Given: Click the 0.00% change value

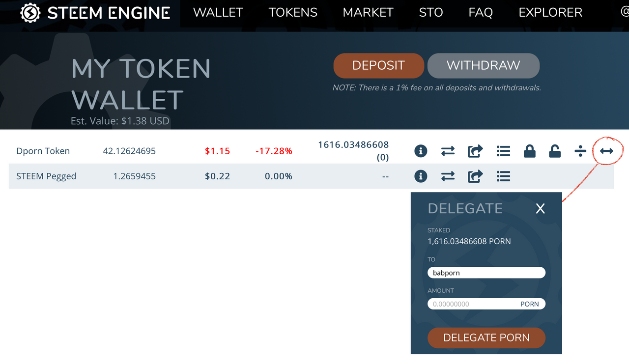Looking at the screenshot, I should pyautogui.click(x=279, y=176).
